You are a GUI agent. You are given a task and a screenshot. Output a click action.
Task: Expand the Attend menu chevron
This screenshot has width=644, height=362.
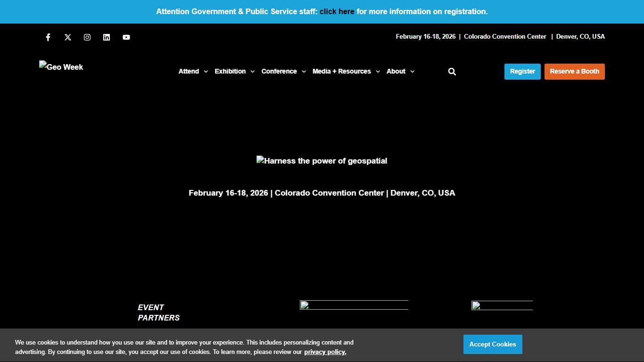(x=206, y=72)
